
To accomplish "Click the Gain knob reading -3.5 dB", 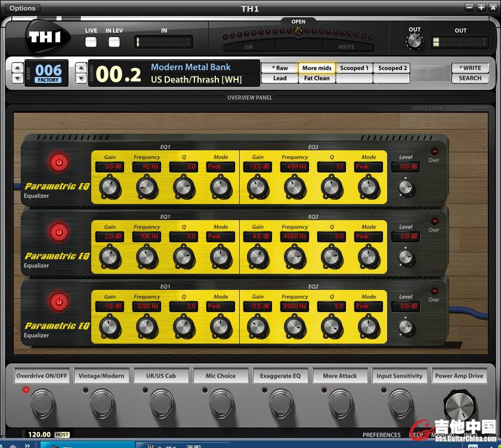I will (x=258, y=187).
